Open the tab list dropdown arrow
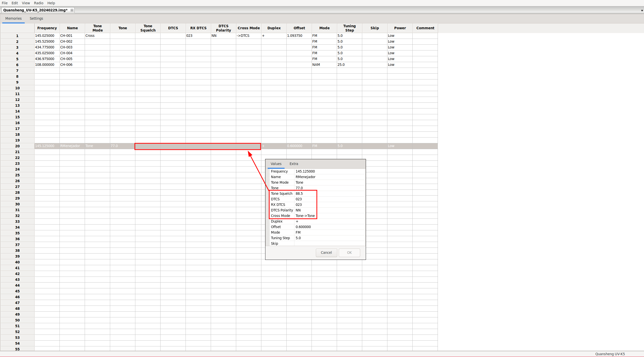Screen dimensions: 644x357 pyautogui.click(x=642, y=10)
